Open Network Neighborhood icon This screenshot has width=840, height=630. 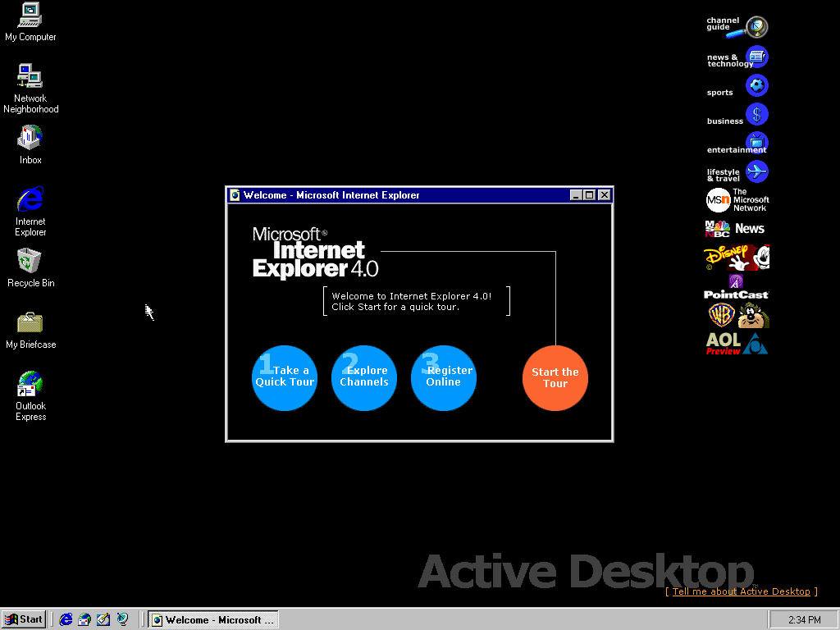click(x=30, y=89)
